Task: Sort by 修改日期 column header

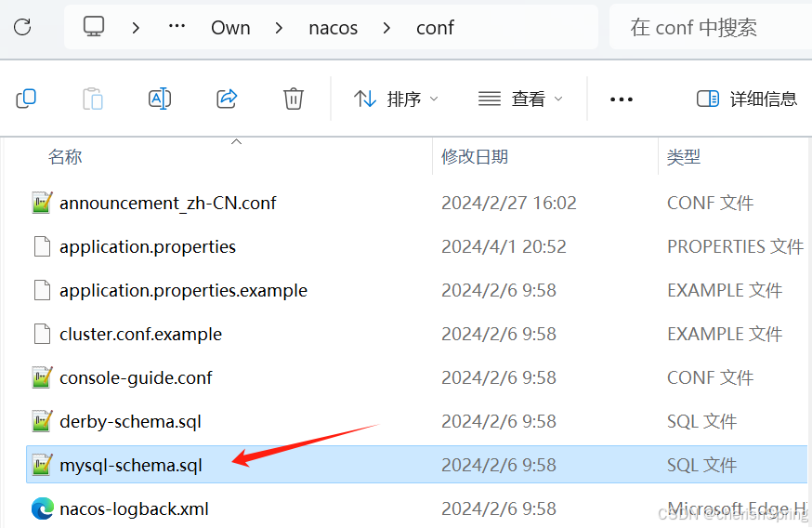Action: tap(475, 156)
